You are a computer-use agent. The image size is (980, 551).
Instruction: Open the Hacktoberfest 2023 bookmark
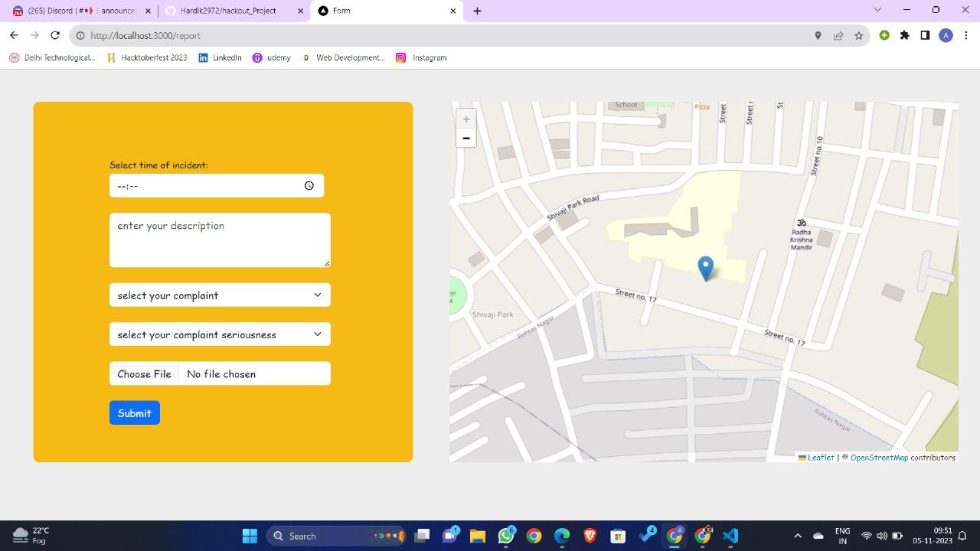[x=147, y=57]
